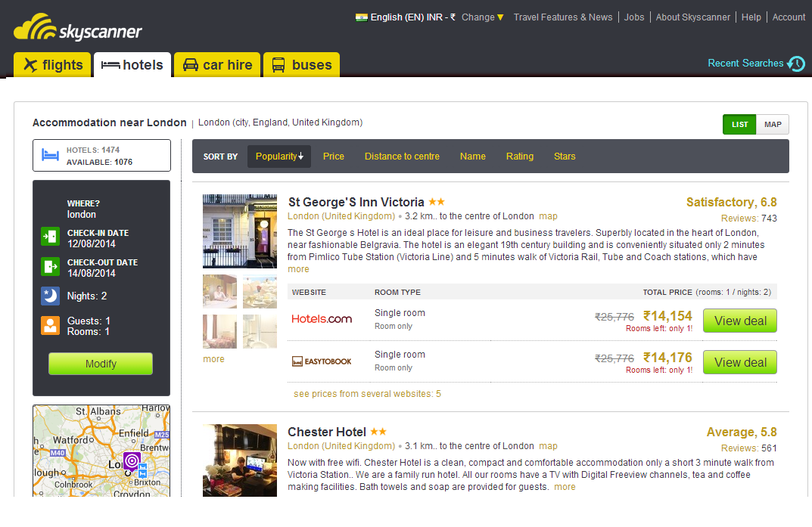
Task: Click ₹14,154 price
Action: pos(667,316)
